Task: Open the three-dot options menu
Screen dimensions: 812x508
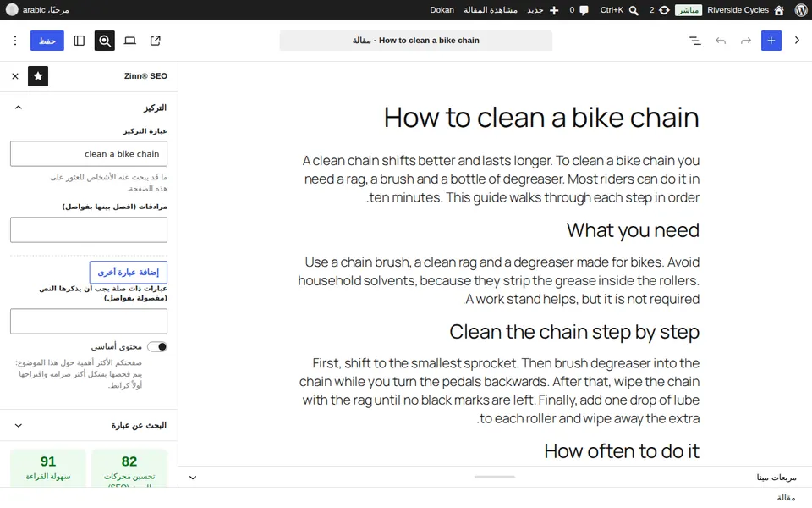Action: (15, 41)
